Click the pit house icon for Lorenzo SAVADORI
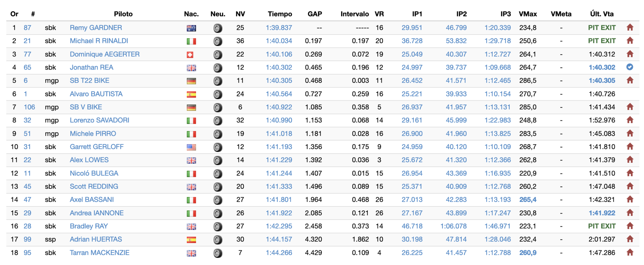The height and width of the screenshot is (265, 644). [x=630, y=120]
